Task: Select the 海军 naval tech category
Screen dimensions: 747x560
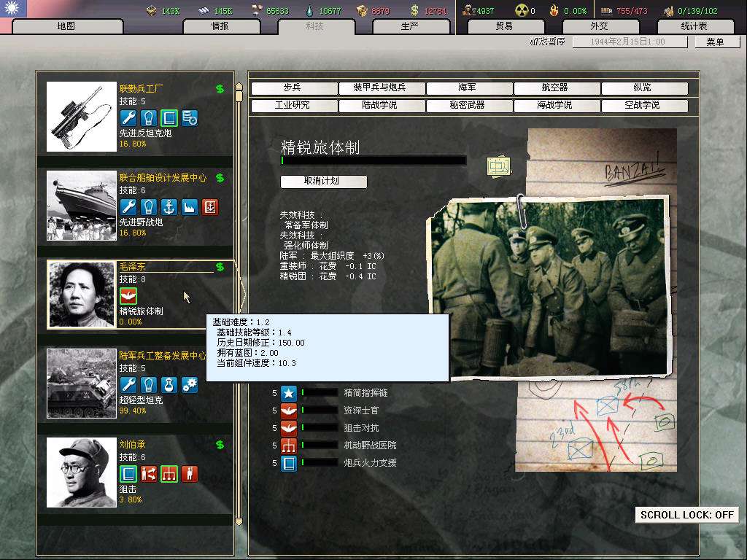Action: [469, 87]
